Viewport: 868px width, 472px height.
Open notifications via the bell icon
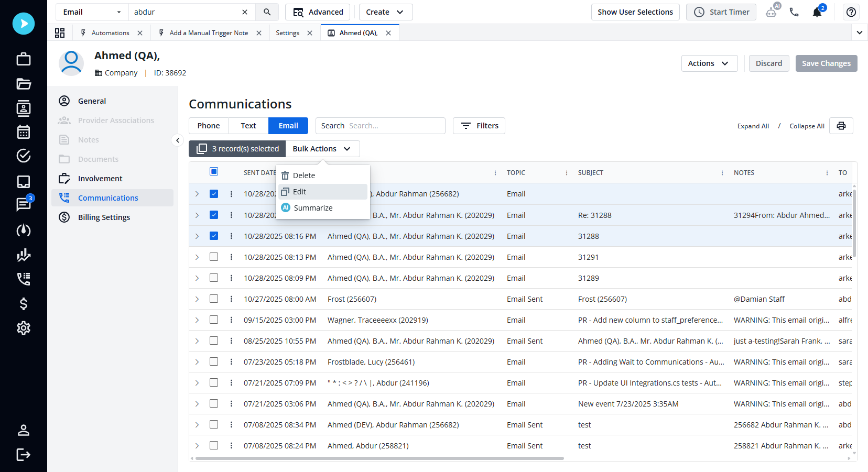[x=817, y=12]
